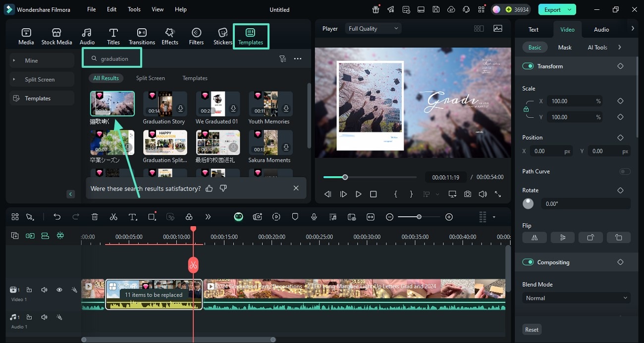Expand the Split Screen sidebar category
The image size is (644, 343).
(x=42, y=79)
